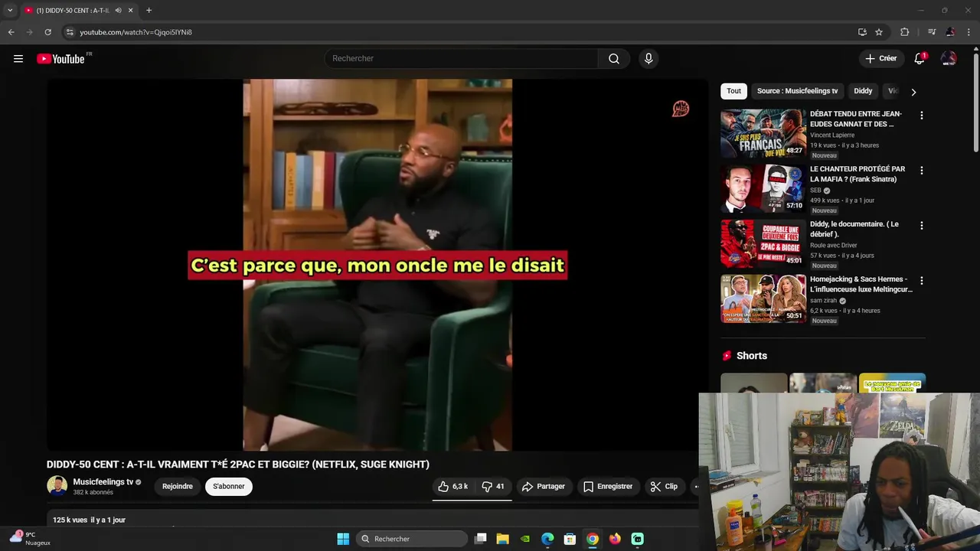Click the search magnifier button
Viewport: 980px width, 551px height.
click(614, 59)
